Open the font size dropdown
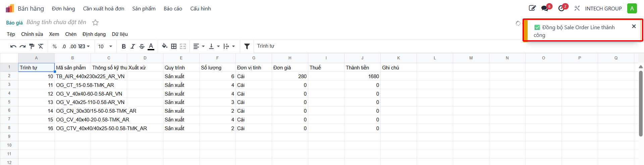The image size is (644, 165). point(105,46)
